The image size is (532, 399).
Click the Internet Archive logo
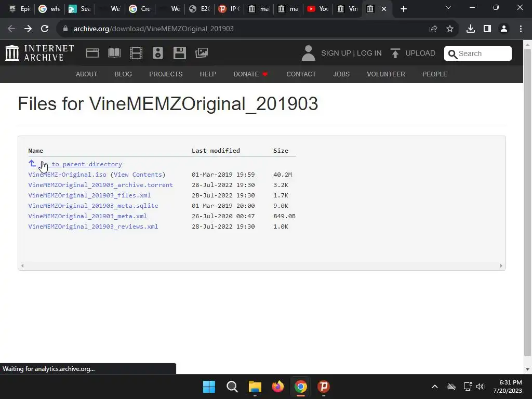click(x=39, y=54)
